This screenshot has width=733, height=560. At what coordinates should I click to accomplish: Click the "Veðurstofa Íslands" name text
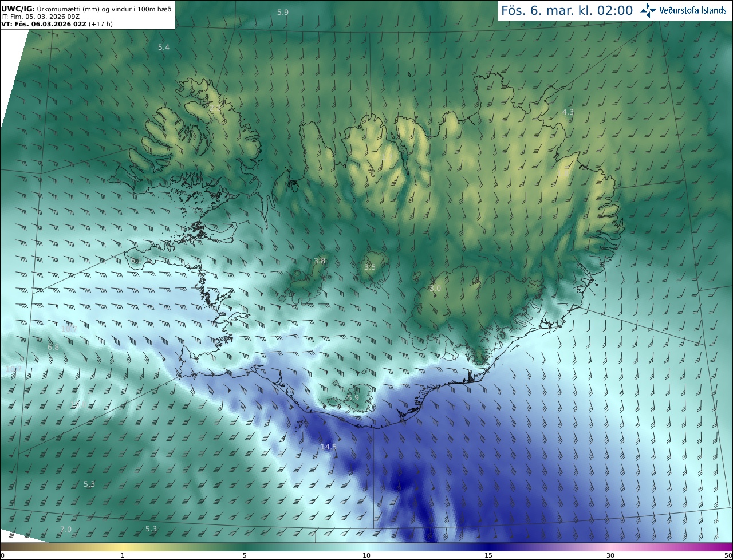[x=693, y=10]
